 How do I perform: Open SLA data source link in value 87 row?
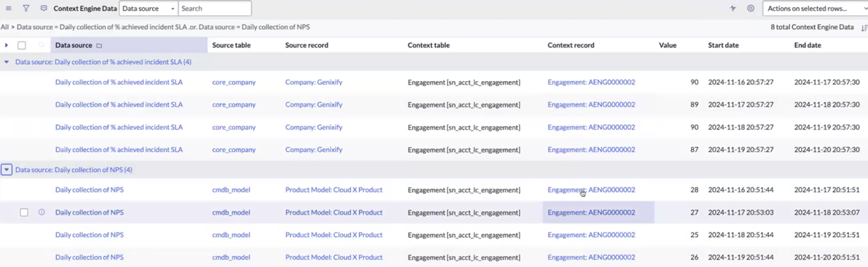click(x=119, y=150)
